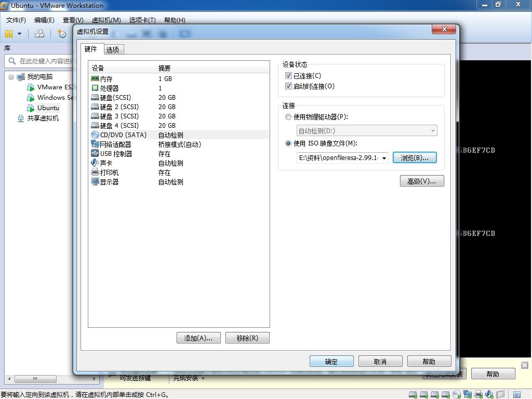
Task: Click the magnifier icon in library search
Action: coord(12,61)
